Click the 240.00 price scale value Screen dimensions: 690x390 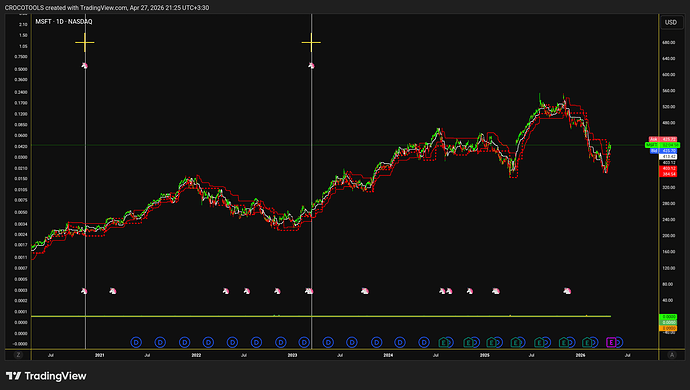coord(668,220)
